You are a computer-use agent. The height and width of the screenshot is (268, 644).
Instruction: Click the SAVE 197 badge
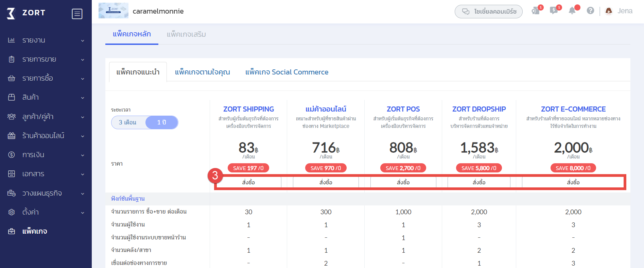coord(248,168)
